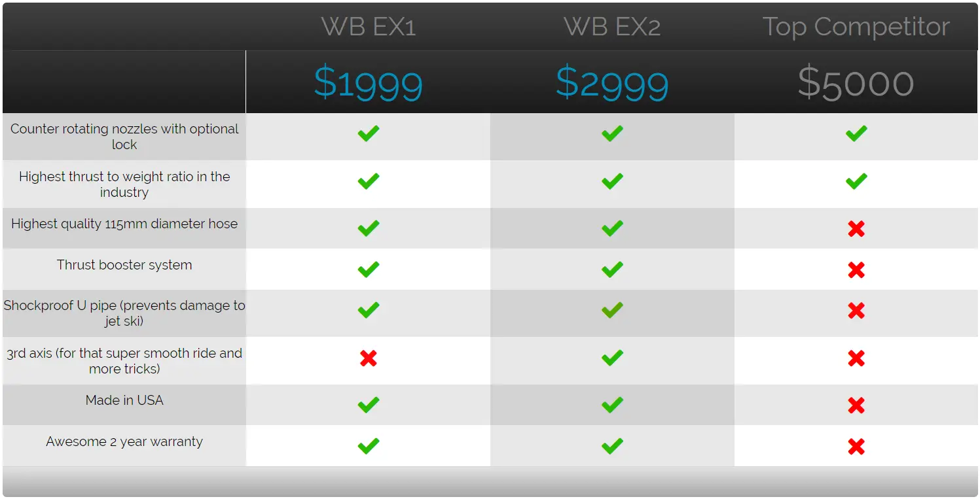Click the red X for WB EX1 3rd axis

click(369, 358)
